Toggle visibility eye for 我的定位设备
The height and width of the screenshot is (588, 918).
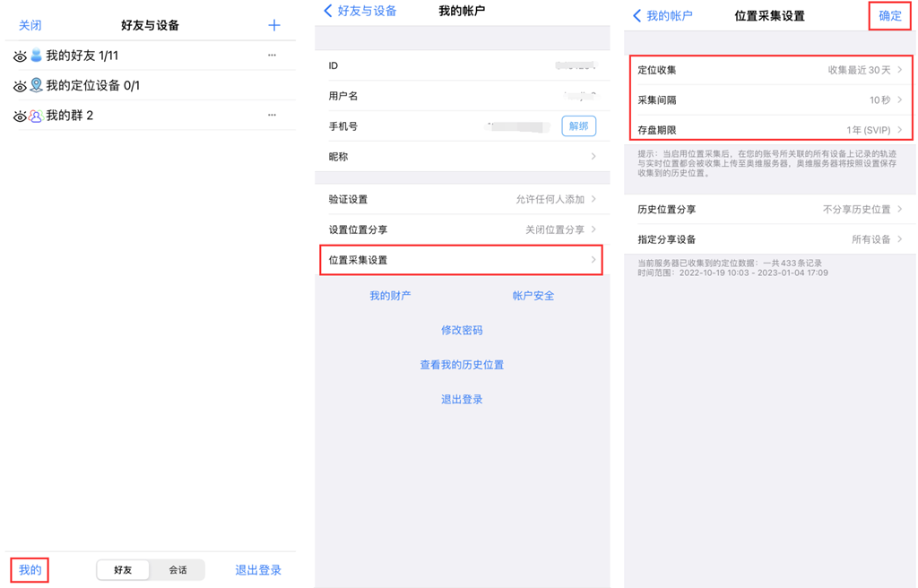point(20,87)
